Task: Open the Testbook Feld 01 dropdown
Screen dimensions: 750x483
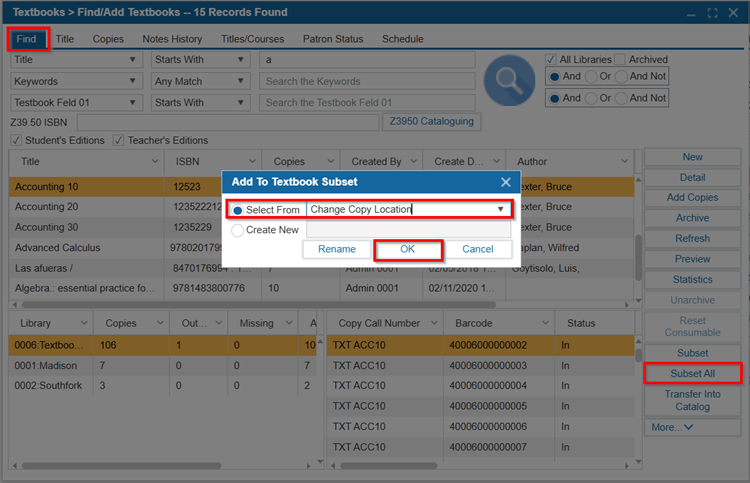Action: point(132,102)
